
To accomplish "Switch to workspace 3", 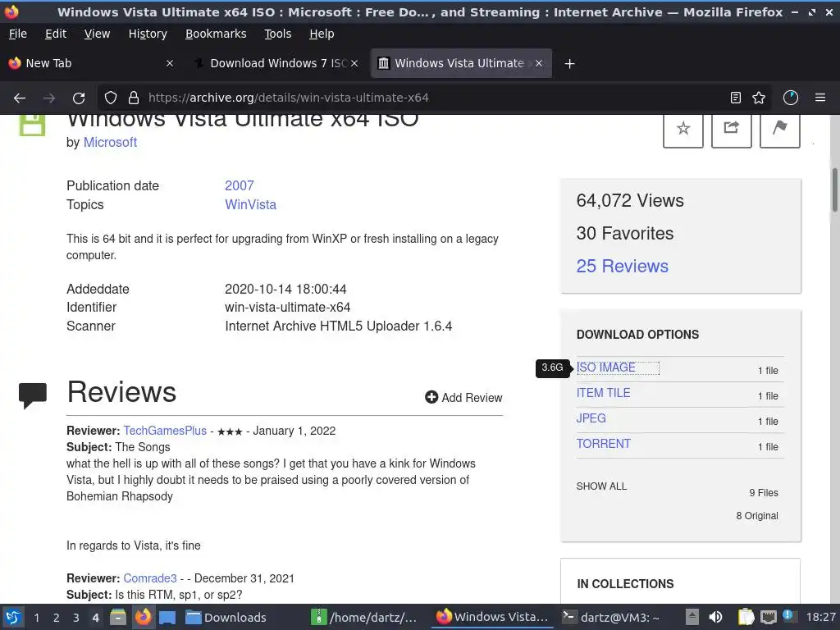I will (x=76, y=618).
